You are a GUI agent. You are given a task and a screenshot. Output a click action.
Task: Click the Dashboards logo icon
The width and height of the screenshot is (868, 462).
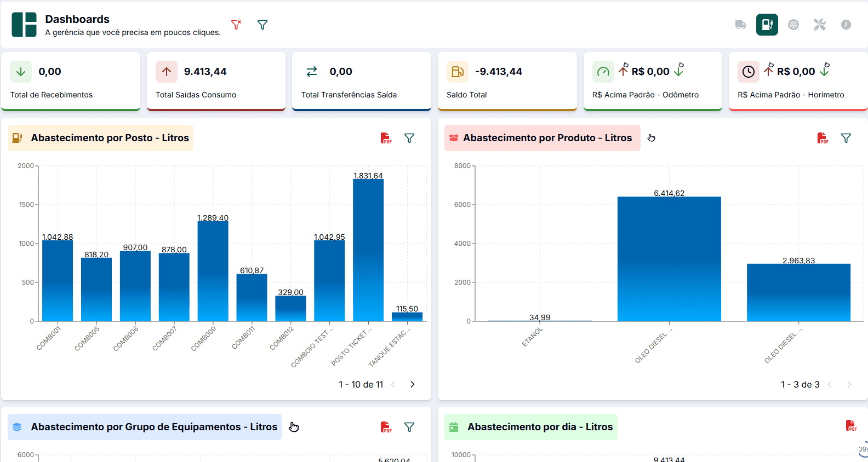[x=24, y=25]
